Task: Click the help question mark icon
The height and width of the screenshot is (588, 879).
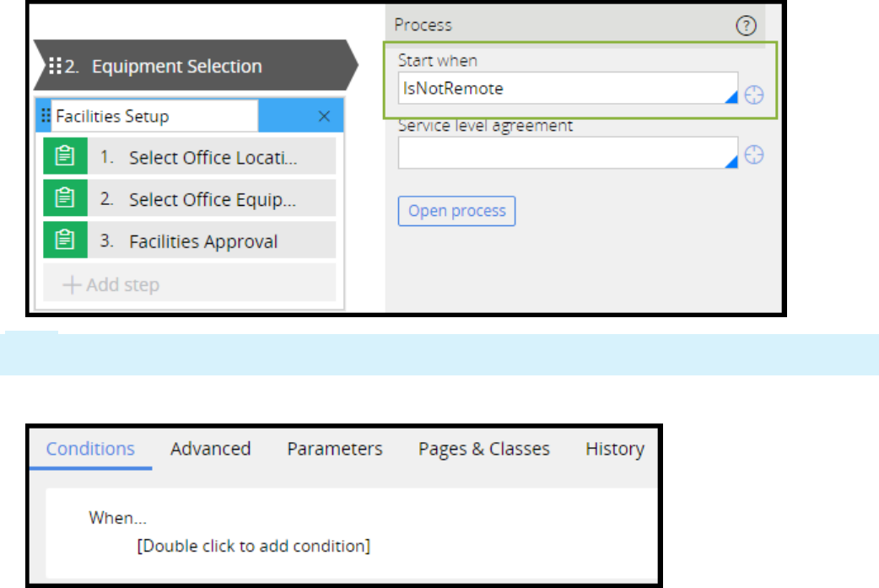Action: point(746,26)
